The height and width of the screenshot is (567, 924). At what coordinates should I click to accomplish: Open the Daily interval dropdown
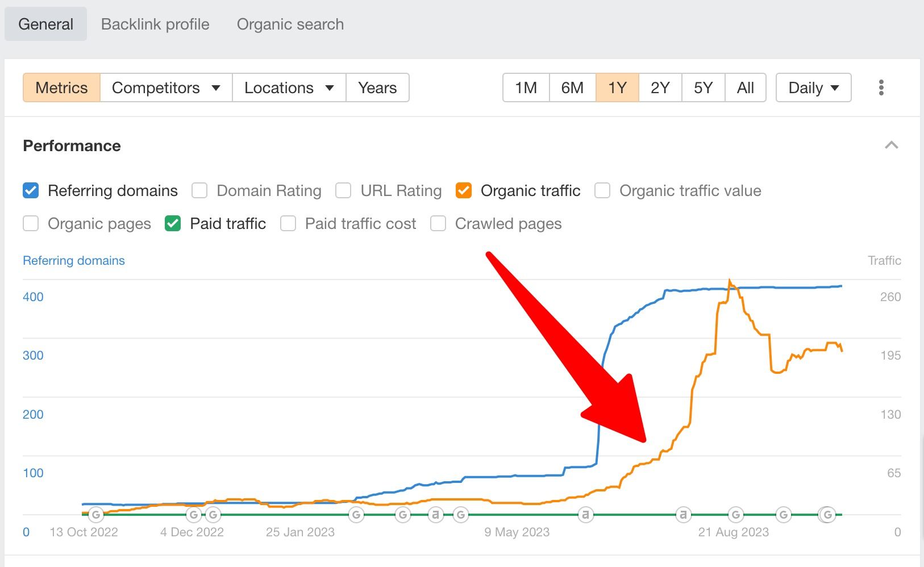point(813,87)
